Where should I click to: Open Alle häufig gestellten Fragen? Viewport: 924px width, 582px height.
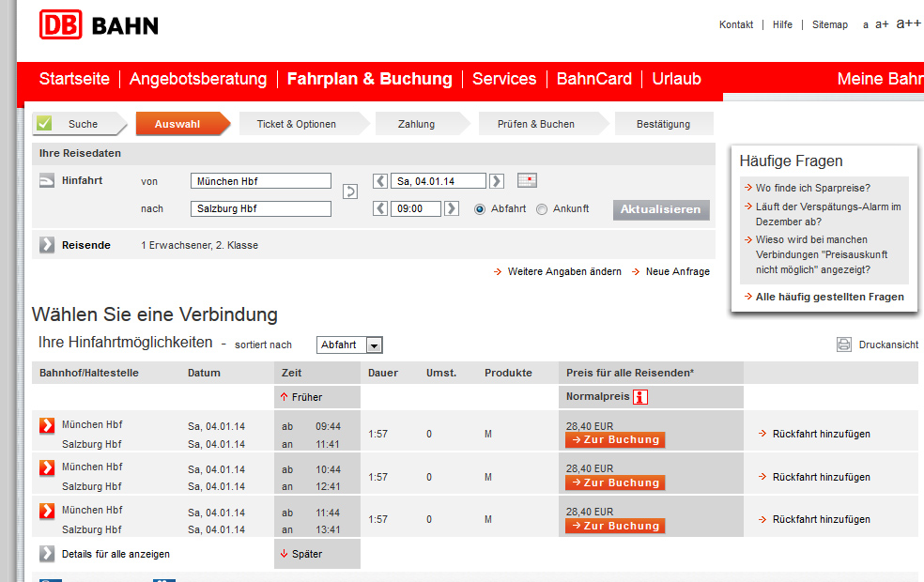click(x=830, y=297)
